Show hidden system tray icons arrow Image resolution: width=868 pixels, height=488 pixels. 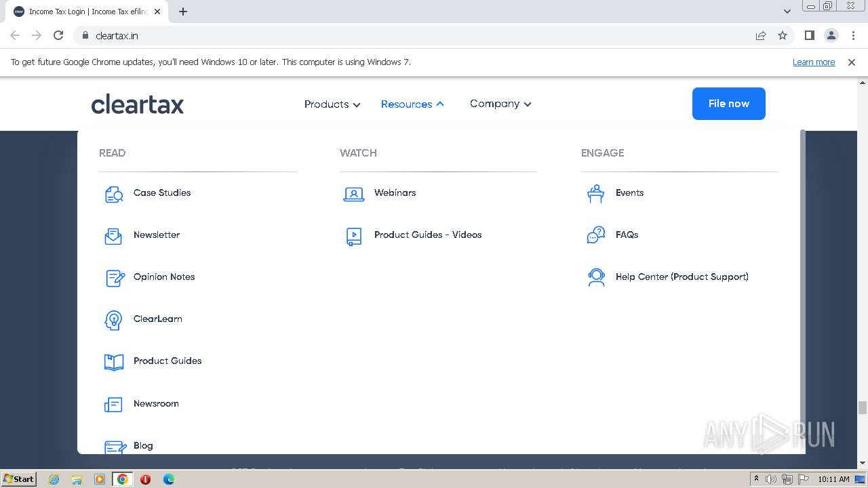pyautogui.click(x=756, y=479)
